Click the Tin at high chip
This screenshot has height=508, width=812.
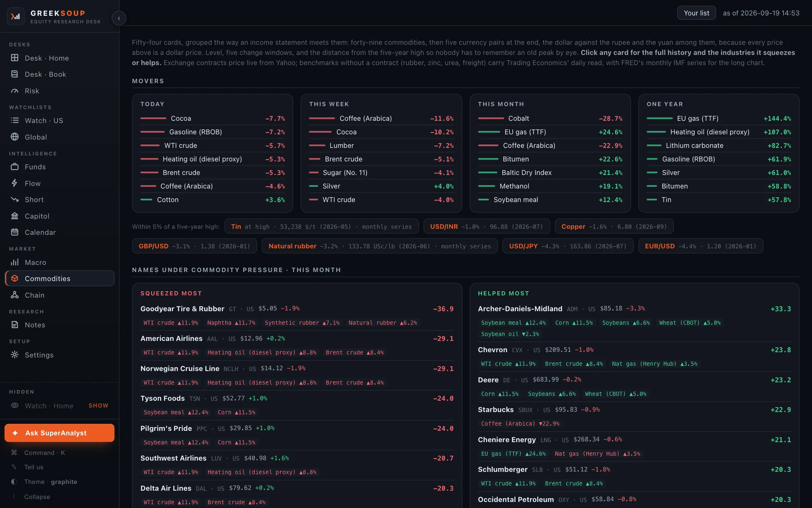(321, 227)
